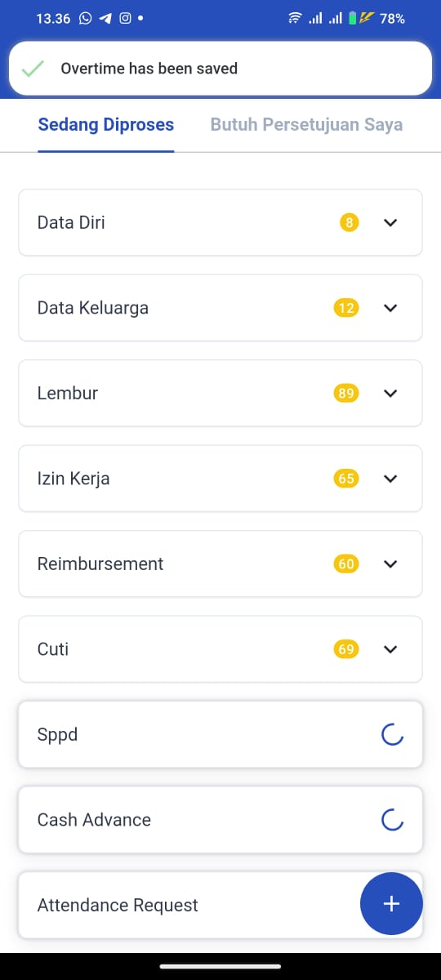The image size is (441, 980).
Task: Tap the battery indicator in status bar
Action: [x=376, y=18]
